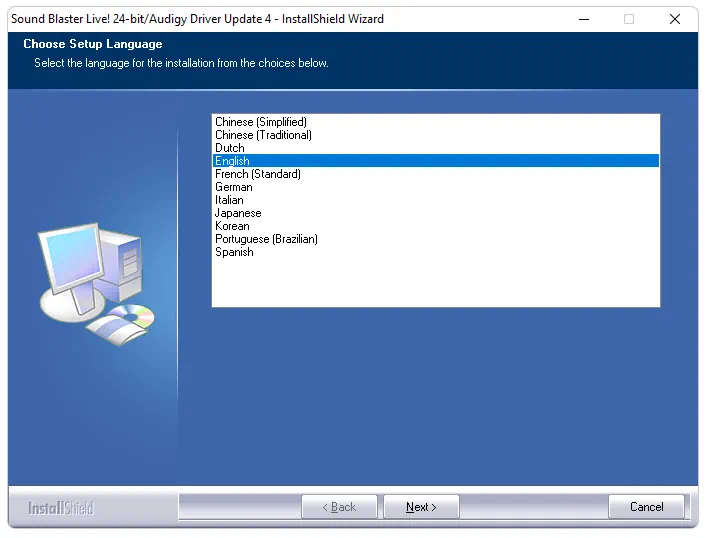Minimize the installer window

(x=583, y=18)
